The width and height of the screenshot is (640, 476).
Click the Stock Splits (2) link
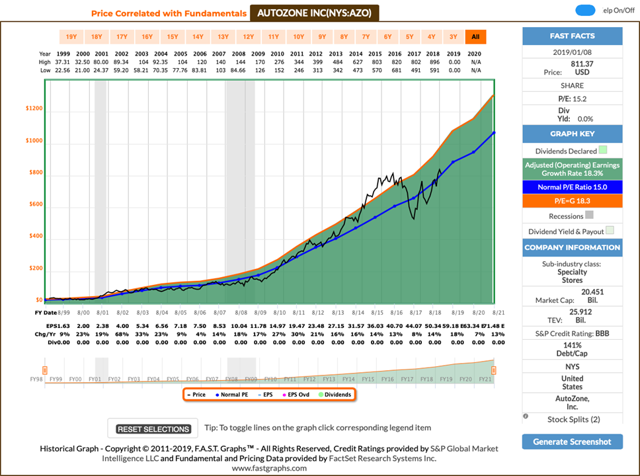[573, 420]
